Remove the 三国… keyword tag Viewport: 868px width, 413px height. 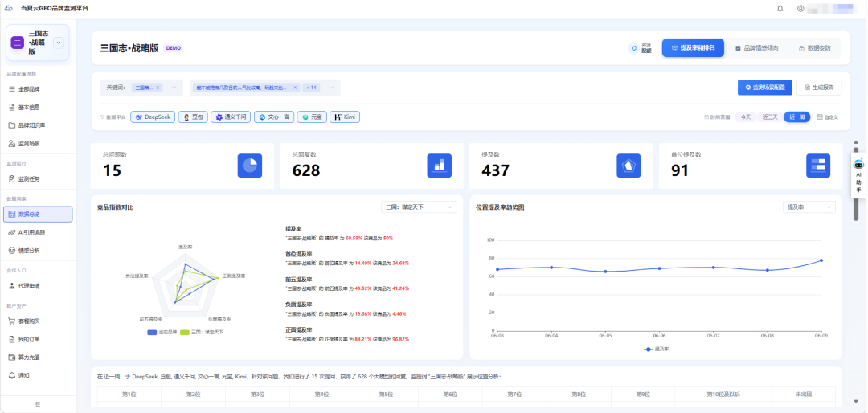158,88
